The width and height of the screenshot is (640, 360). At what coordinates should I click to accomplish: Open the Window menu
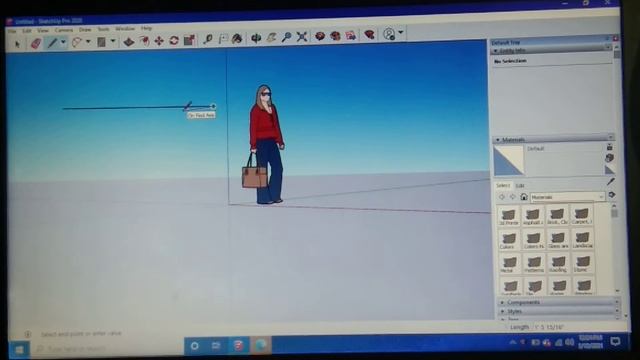[x=124, y=29]
